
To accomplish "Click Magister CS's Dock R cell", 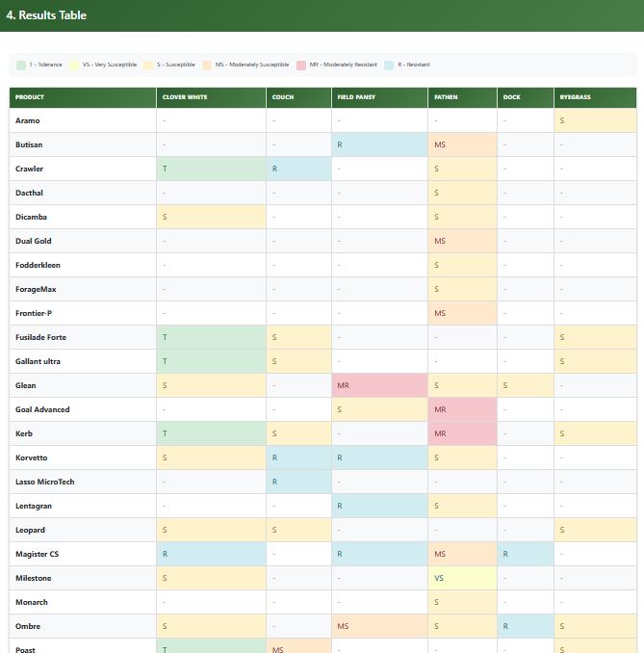I will point(526,555).
